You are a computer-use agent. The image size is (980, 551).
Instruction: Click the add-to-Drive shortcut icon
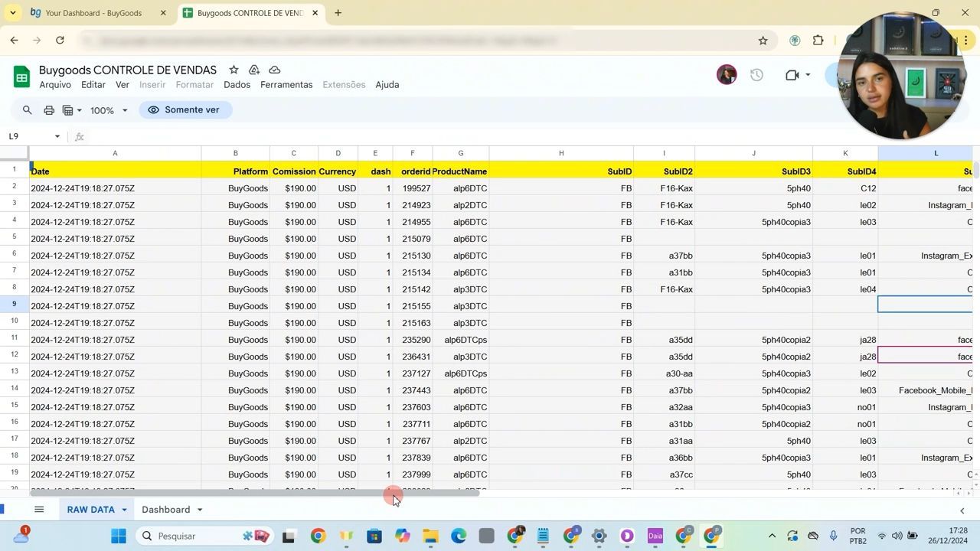[x=254, y=70]
